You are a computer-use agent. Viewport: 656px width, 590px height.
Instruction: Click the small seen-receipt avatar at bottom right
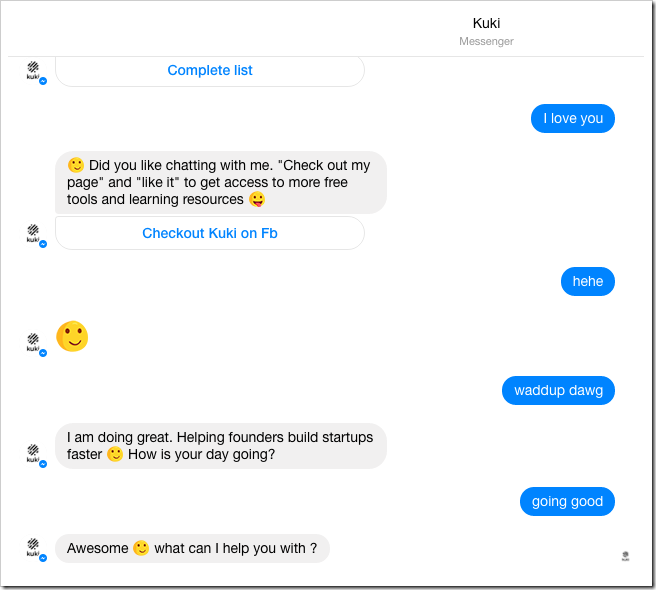625,555
